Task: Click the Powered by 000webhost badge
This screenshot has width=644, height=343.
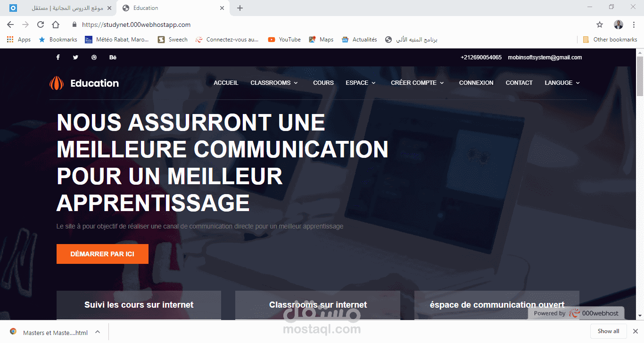Action: coord(576,313)
